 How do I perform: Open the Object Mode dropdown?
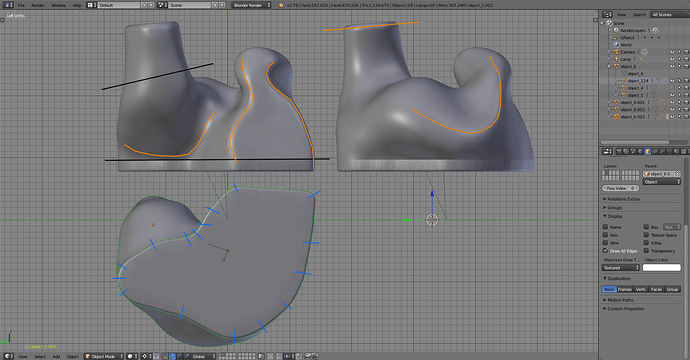(x=103, y=356)
